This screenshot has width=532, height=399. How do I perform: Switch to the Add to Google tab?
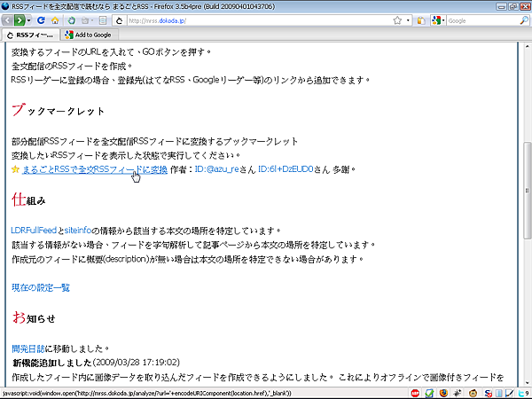pos(90,35)
